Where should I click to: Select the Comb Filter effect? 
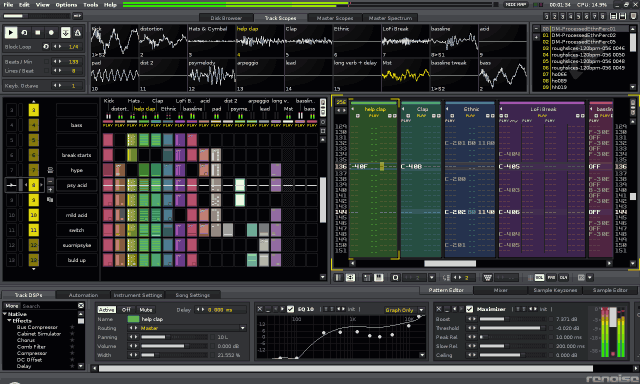pos(31,347)
